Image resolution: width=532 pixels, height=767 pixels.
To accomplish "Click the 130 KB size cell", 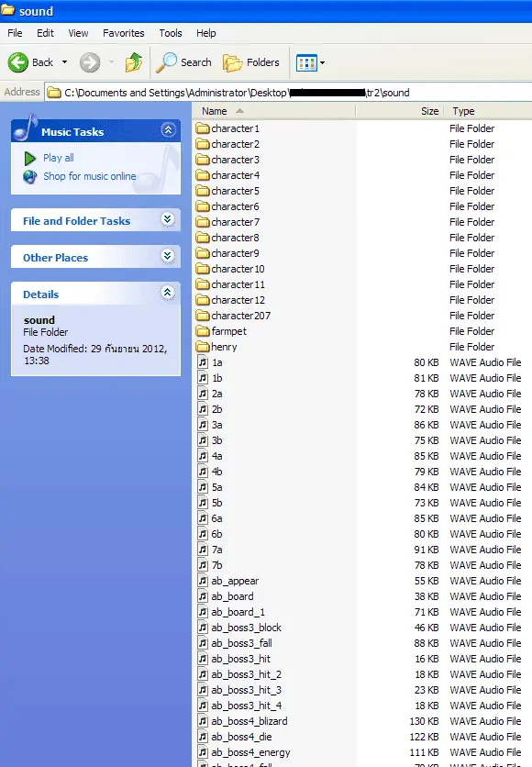I will click(x=424, y=721).
